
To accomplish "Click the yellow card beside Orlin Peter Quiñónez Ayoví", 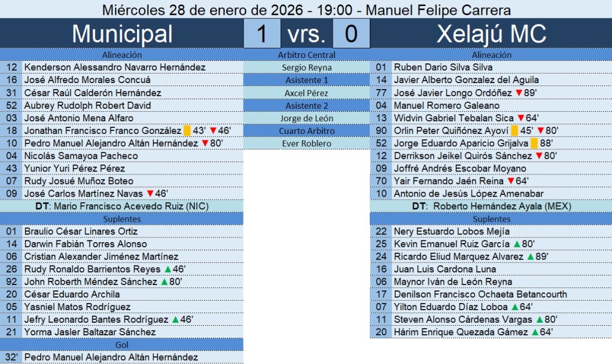I will click(x=515, y=130).
